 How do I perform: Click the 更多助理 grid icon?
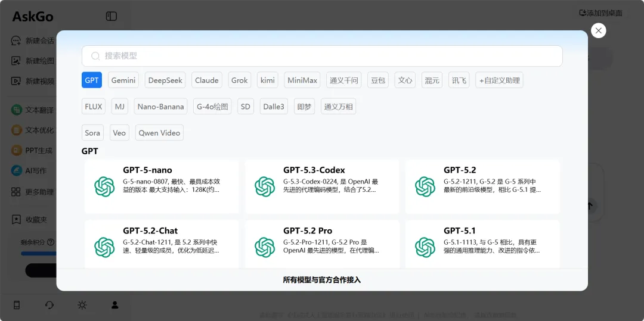coord(16,191)
